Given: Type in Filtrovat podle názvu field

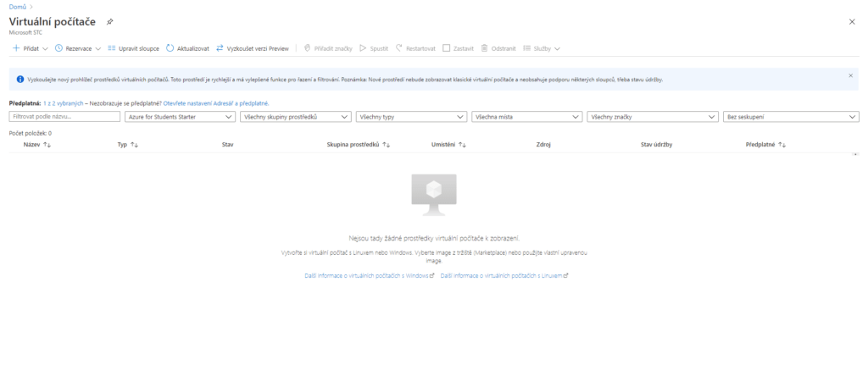Looking at the screenshot, I should click(64, 117).
